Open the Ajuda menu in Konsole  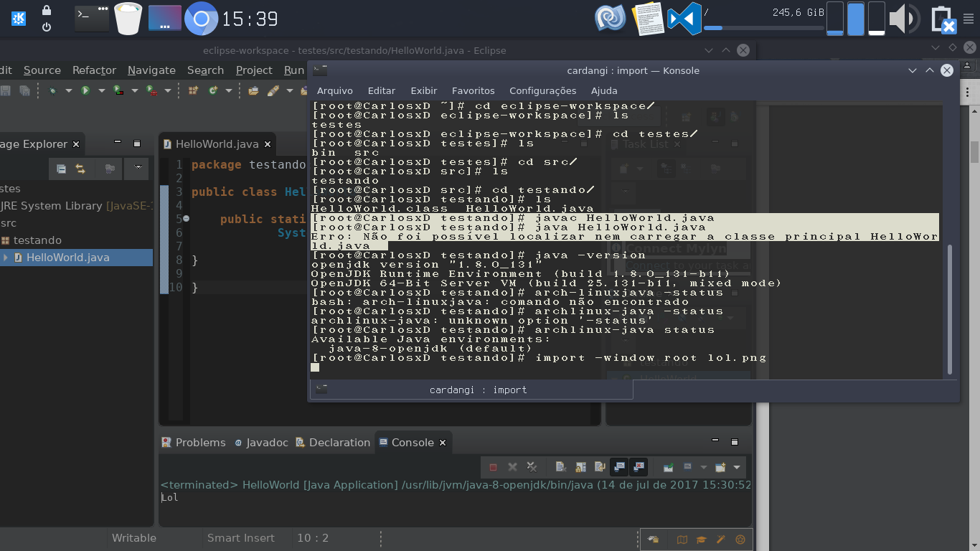(604, 90)
